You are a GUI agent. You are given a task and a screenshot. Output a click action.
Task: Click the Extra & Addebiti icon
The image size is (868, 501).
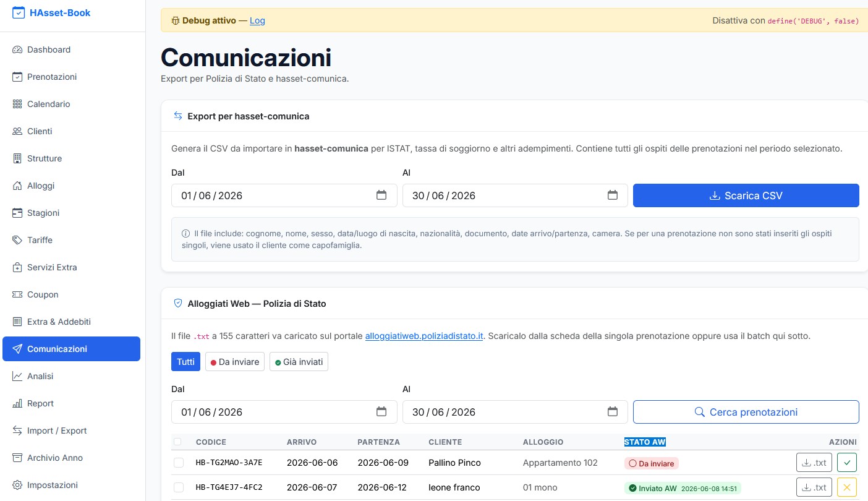coord(17,322)
